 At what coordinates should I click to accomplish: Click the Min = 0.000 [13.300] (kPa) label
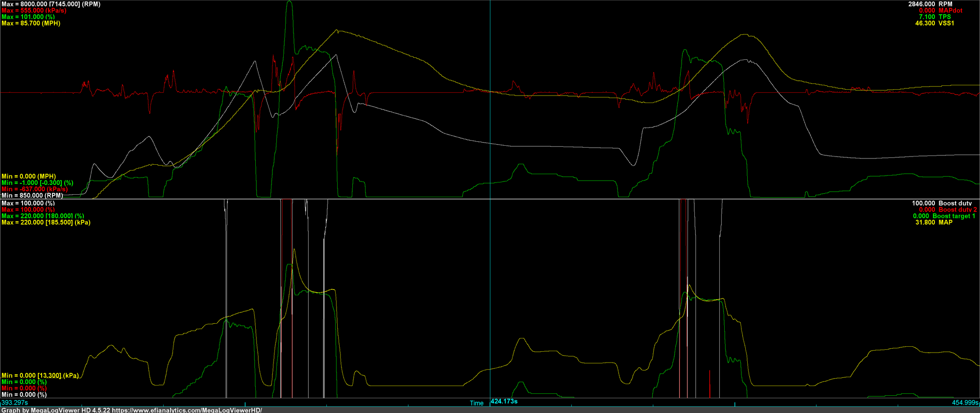pyautogui.click(x=40, y=375)
